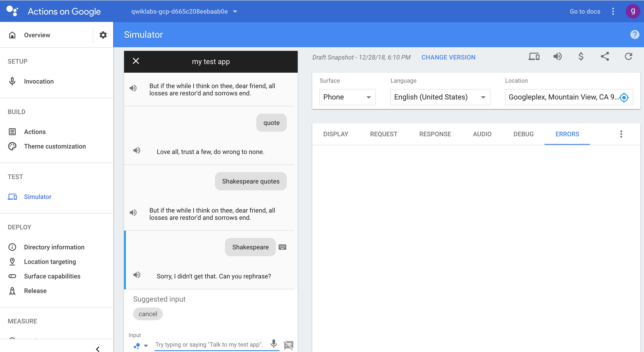Toggle the desktop/mobile display view icon
This screenshot has height=352, width=644.
pyautogui.click(x=534, y=57)
